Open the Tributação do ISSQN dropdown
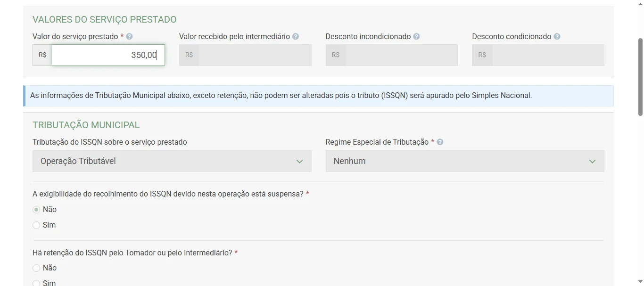Viewport: 644px width, 286px height. 172,161
